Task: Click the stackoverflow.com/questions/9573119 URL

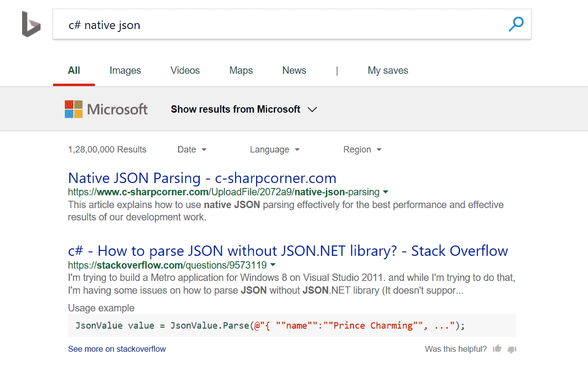Action: (167, 265)
